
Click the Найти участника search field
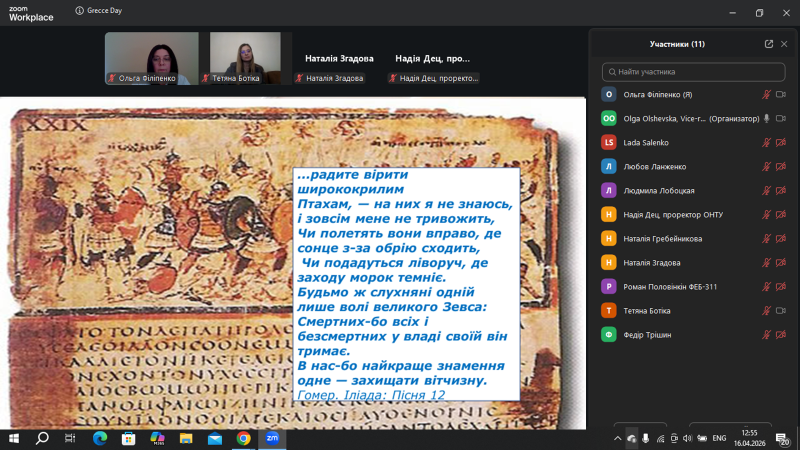point(694,72)
